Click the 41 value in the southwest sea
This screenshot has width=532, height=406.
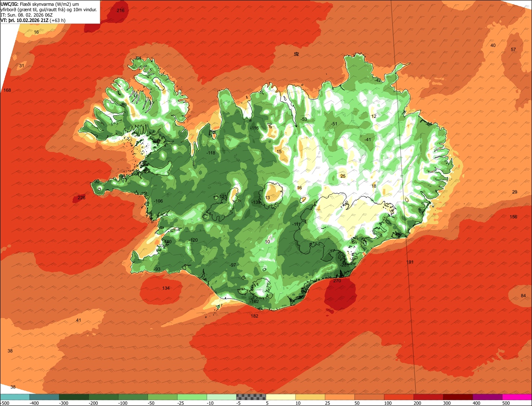tap(79, 320)
